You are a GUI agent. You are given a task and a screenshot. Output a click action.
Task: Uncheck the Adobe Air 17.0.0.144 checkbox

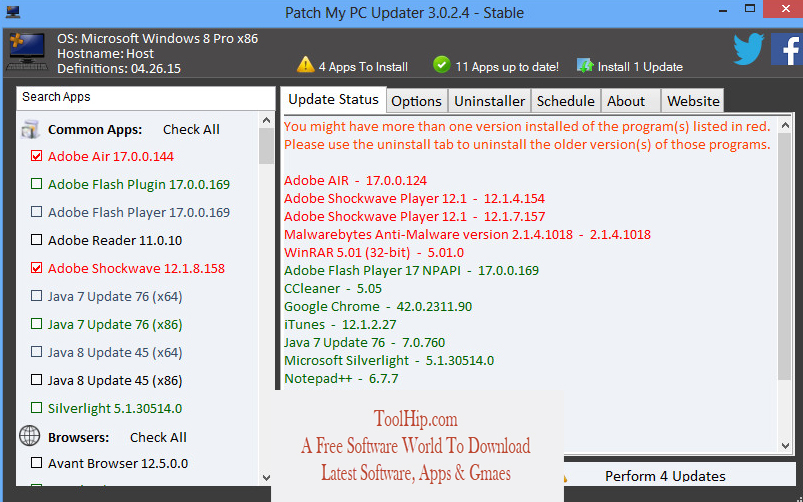pos(36,156)
